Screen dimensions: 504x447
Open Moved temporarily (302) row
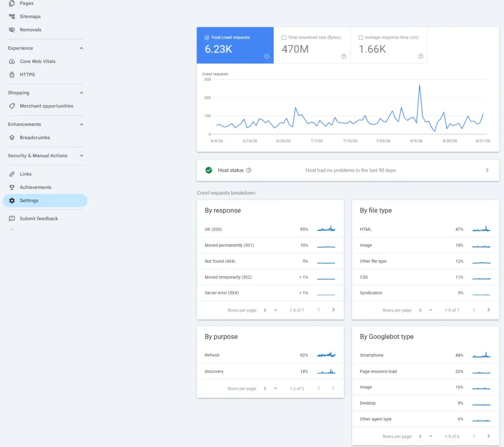click(x=270, y=277)
